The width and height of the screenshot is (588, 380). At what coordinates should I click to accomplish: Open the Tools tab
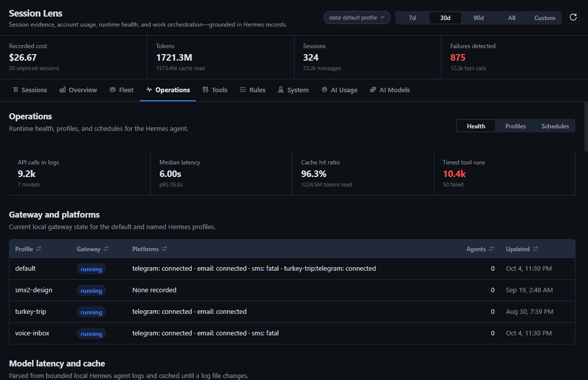click(215, 90)
